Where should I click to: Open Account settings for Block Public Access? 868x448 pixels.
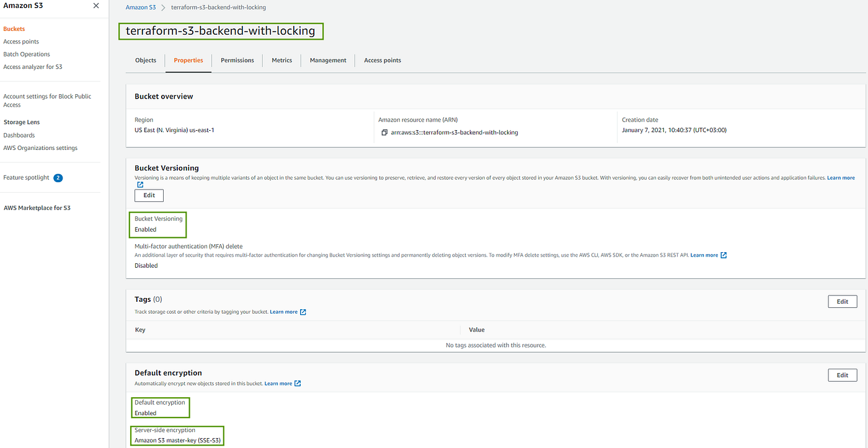47,100
